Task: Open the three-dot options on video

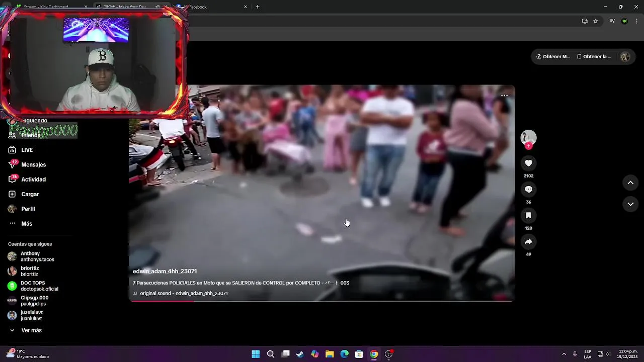Action: click(504, 96)
